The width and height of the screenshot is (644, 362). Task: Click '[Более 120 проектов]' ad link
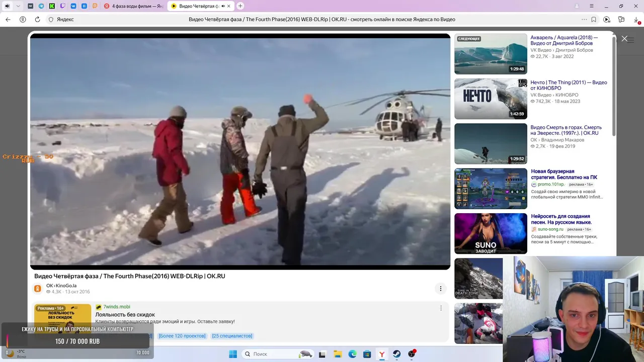pyautogui.click(x=182, y=336)
